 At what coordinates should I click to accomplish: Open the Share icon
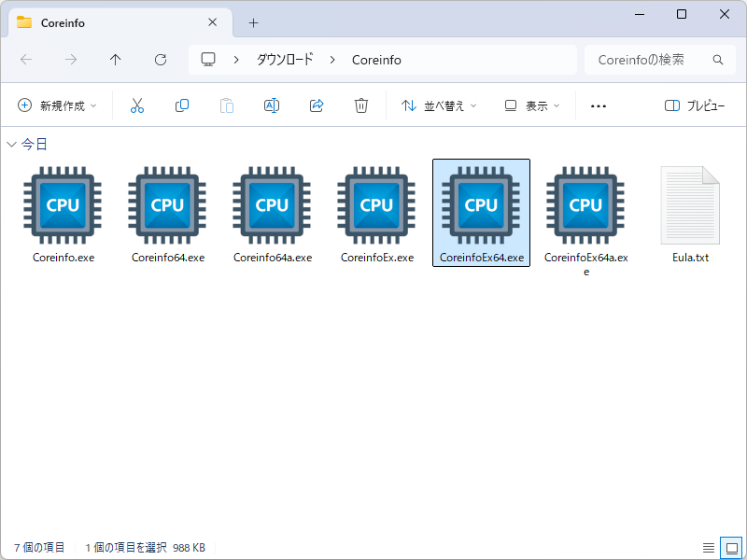tap(317, 105)
